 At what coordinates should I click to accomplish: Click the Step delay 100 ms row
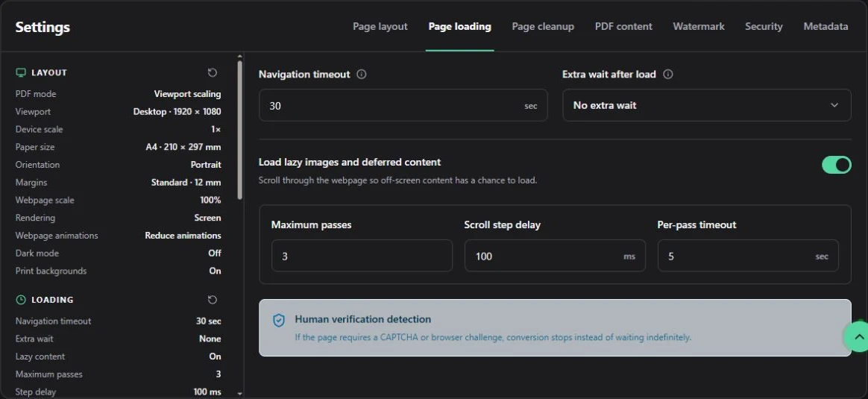(118, 392)
